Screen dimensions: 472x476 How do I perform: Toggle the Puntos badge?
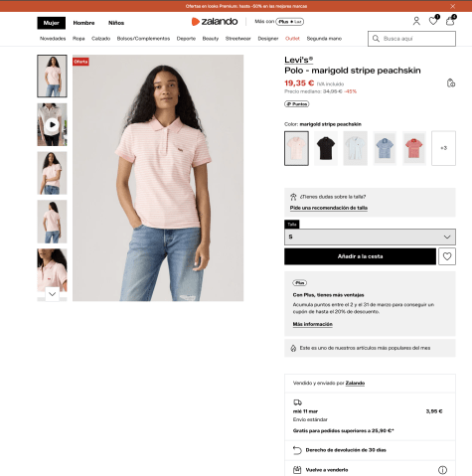pos(297,104)
